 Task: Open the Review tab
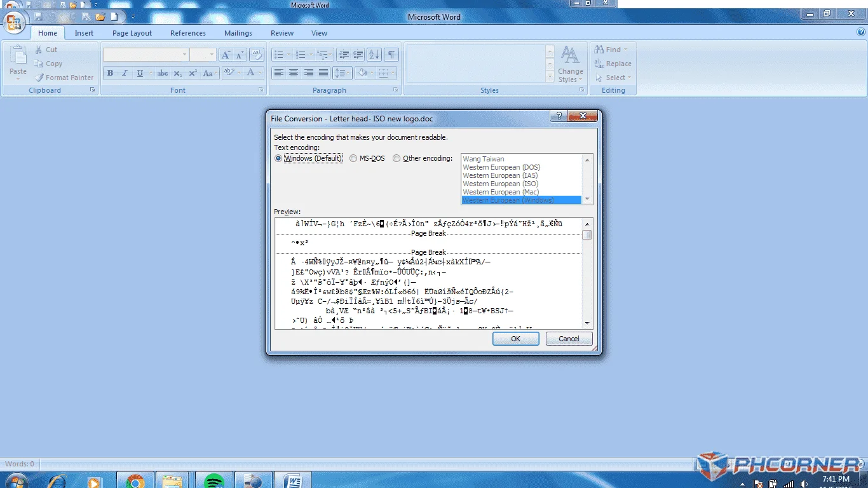[x=282, y=33]
